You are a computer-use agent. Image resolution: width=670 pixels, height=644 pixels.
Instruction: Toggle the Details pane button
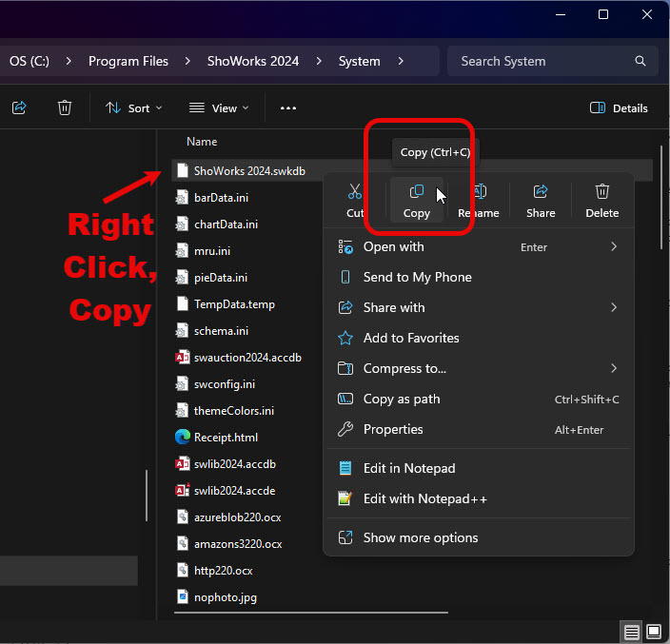point(619,108)
